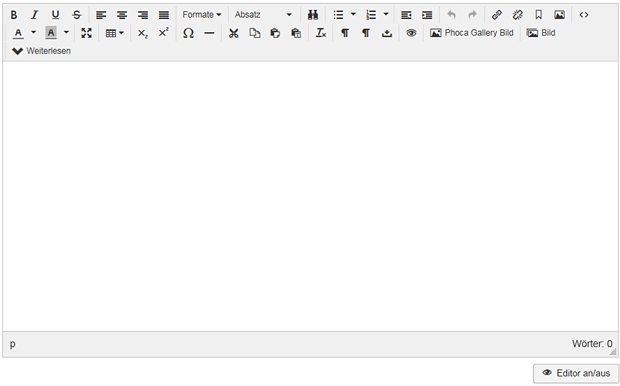The width and height of the screenshot is (620, 386).
Task: Toggle paste as plain text
Action: [296, 33]
